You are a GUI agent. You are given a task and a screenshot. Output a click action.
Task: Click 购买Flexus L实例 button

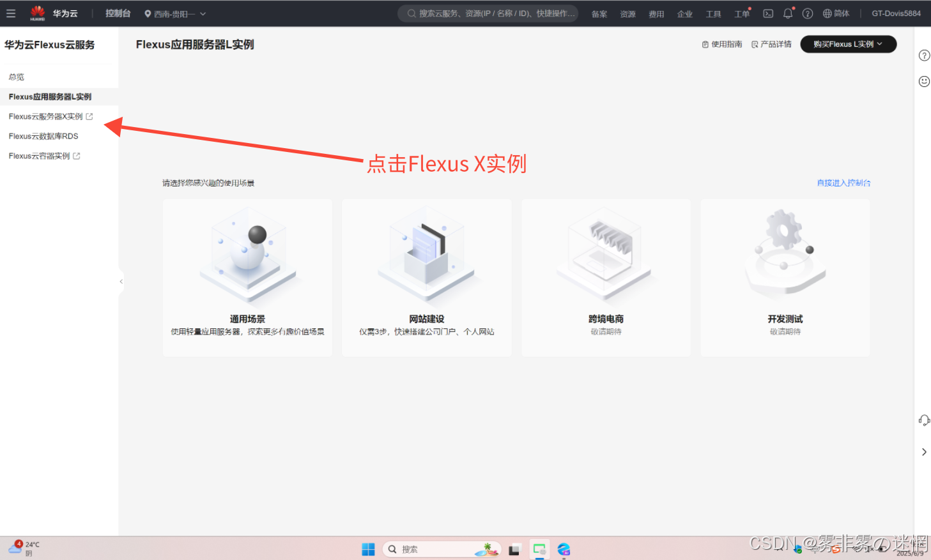[x=849, y=44]
